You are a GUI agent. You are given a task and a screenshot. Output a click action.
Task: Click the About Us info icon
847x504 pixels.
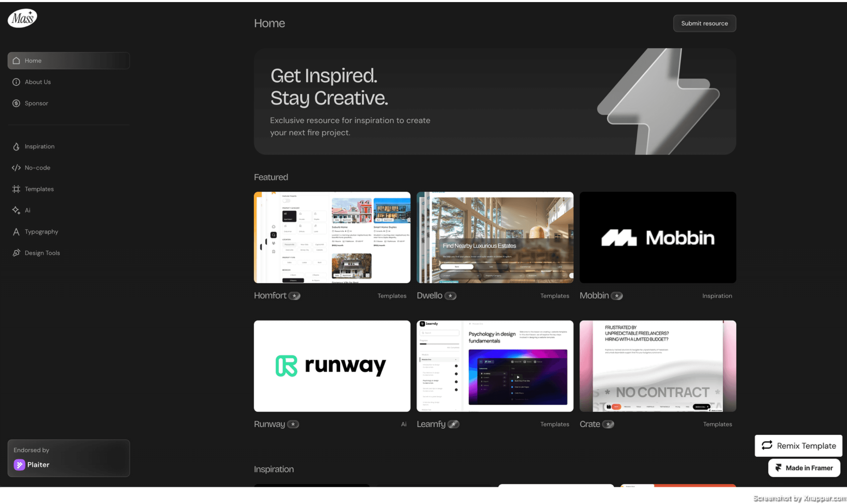[x=16, y=82]
